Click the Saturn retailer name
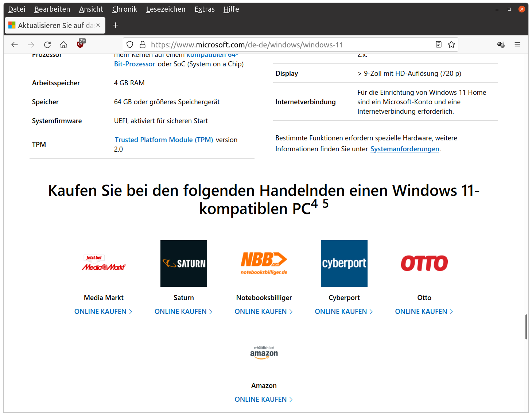This screenshot has width=532, height=416. point(184,298)
